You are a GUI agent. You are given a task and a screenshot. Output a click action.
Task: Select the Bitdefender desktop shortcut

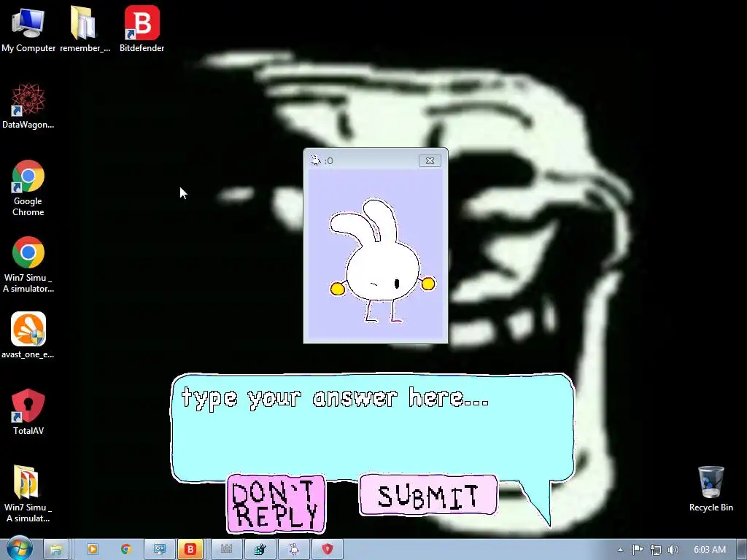tap(142, 28)
